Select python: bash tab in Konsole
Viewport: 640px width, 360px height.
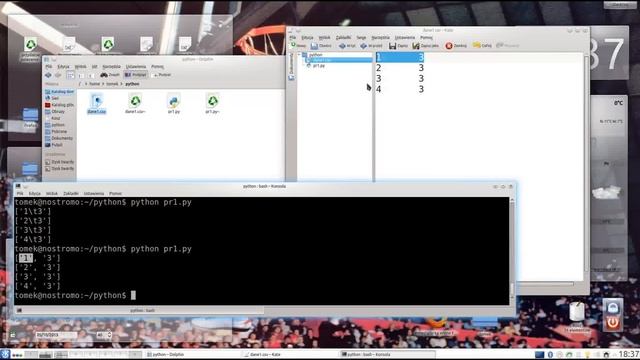(x=139, y=311)
